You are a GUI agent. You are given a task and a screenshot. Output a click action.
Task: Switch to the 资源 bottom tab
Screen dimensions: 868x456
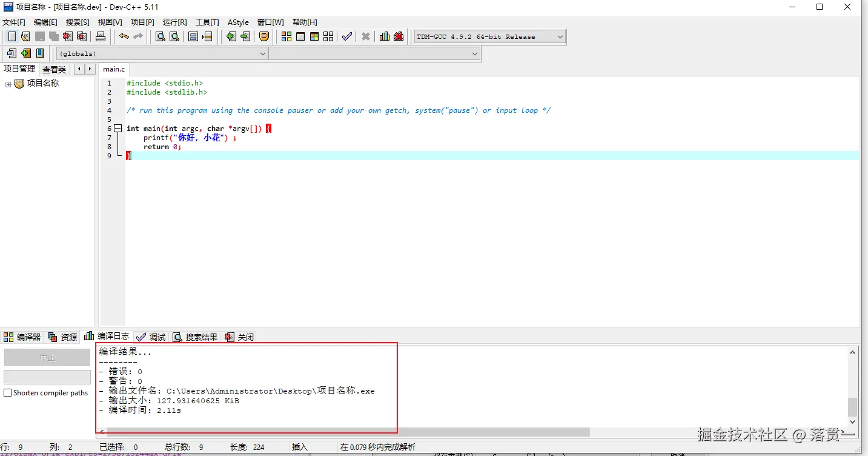tap(63, 337)
